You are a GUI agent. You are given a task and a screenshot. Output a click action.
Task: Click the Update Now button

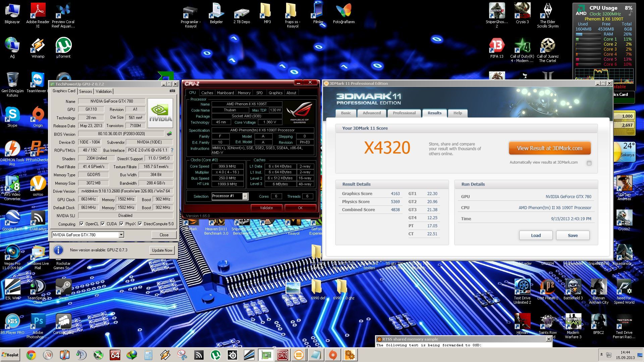[x=162, y=250]
